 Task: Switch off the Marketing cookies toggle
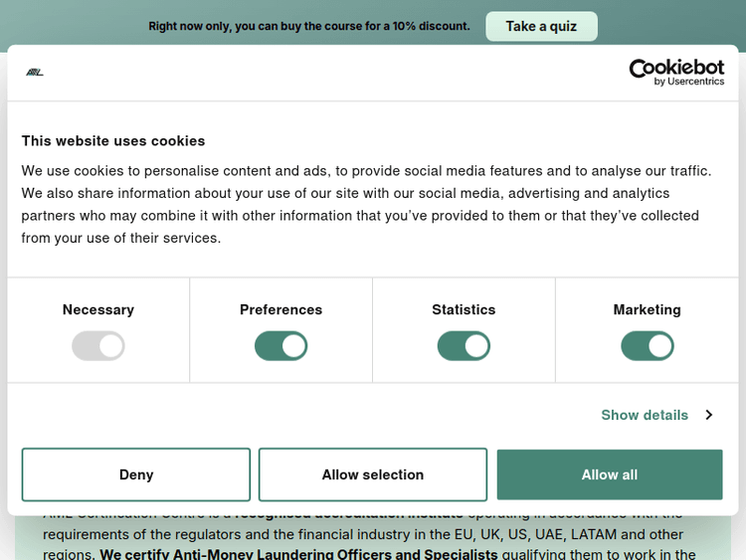(648, 346)
